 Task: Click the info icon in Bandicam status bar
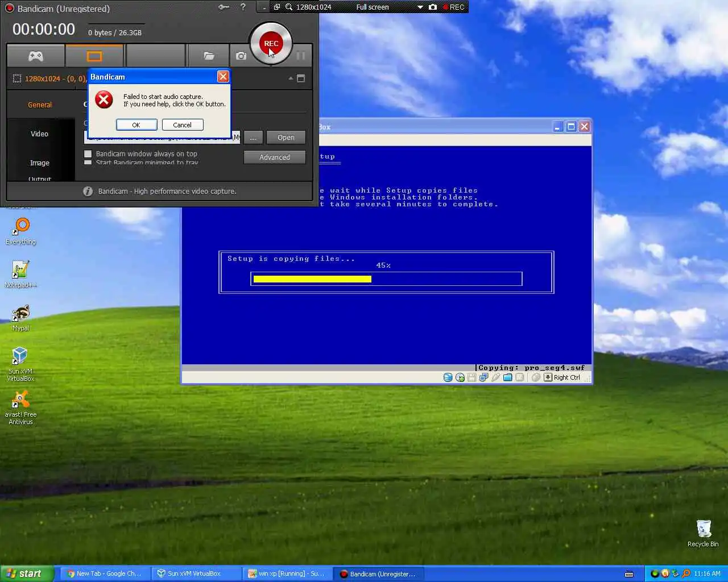coord(88,191)
